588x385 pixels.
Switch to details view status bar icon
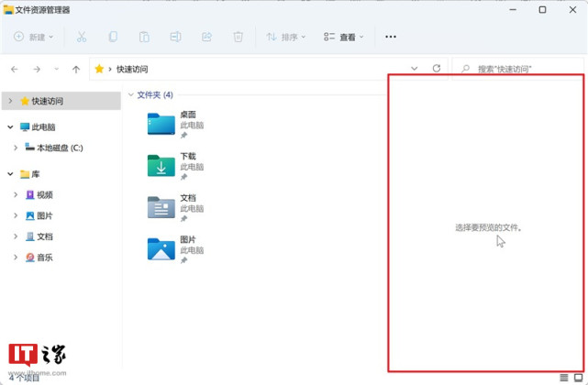point(563,378)
